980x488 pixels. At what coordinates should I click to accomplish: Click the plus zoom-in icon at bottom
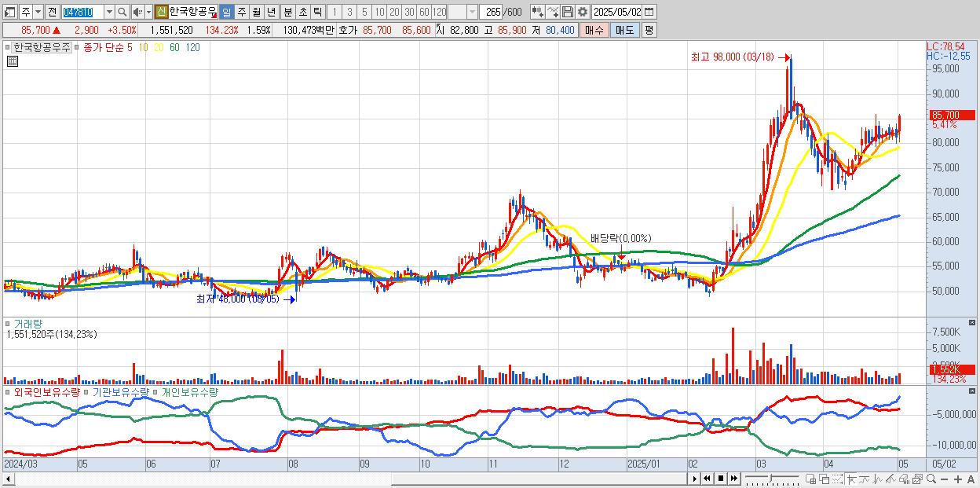click(958, 479)
